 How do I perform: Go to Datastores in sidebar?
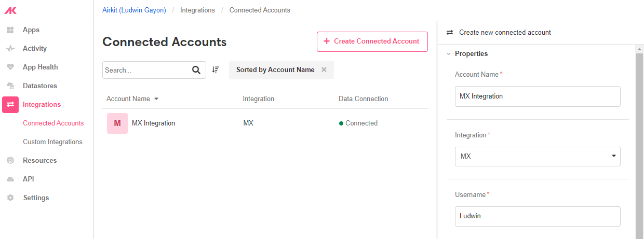[x=40, y=86]
